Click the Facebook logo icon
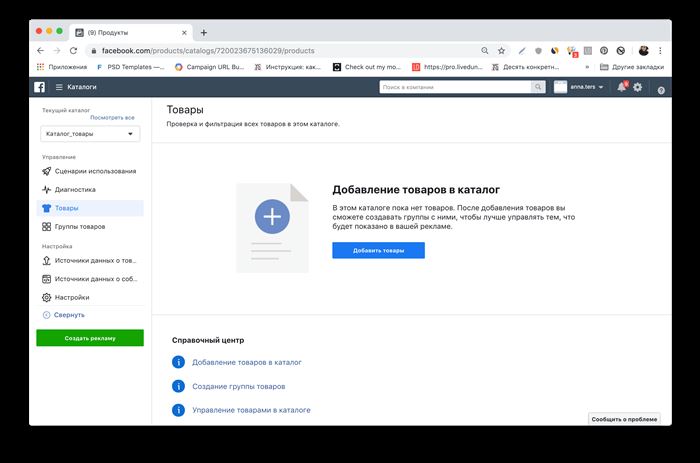 (39, 87)
